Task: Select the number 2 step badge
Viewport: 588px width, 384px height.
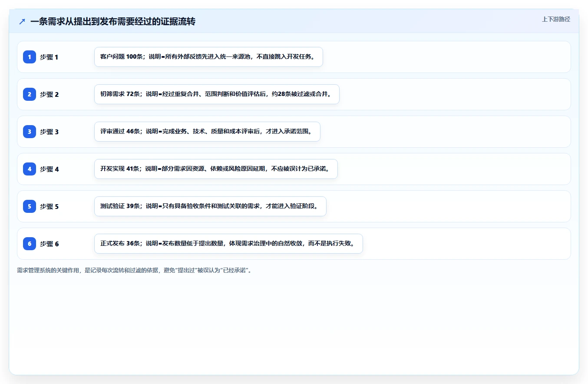Action: pyautogui.click(x=30, y=94)
